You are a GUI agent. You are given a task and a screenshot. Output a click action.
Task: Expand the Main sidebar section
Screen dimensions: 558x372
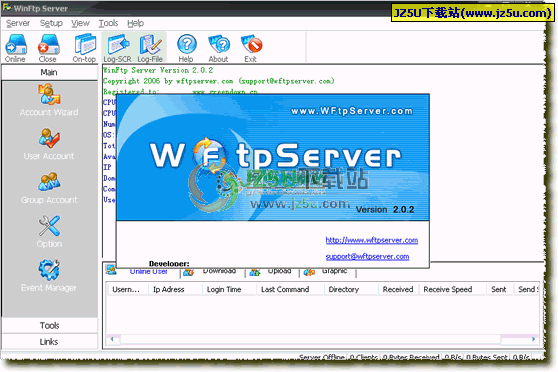(49, 72)
